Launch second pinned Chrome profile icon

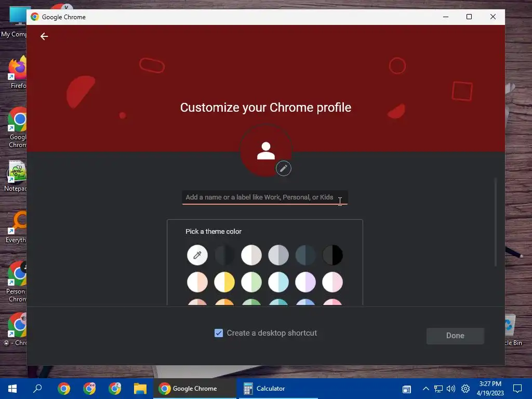point(89,389)
